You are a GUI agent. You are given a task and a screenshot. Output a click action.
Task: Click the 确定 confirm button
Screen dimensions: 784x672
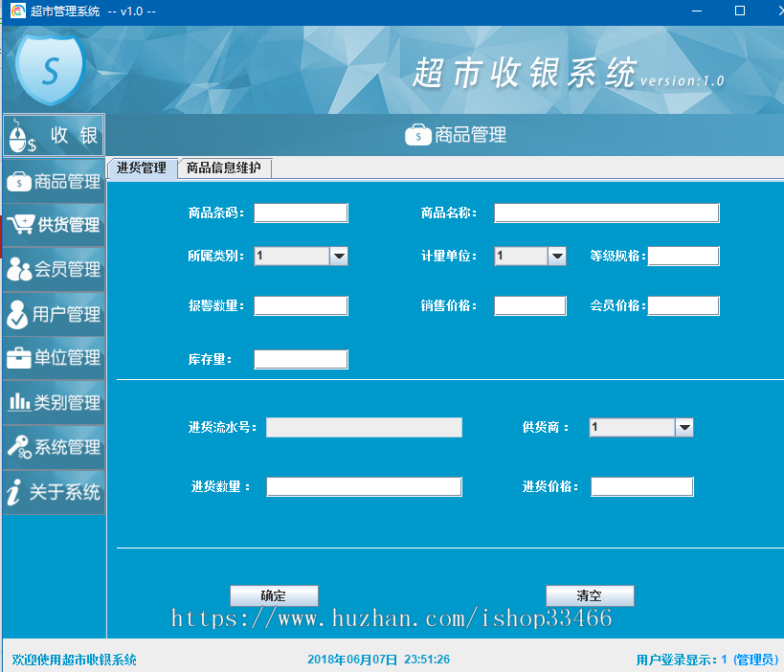coord(274,596)
